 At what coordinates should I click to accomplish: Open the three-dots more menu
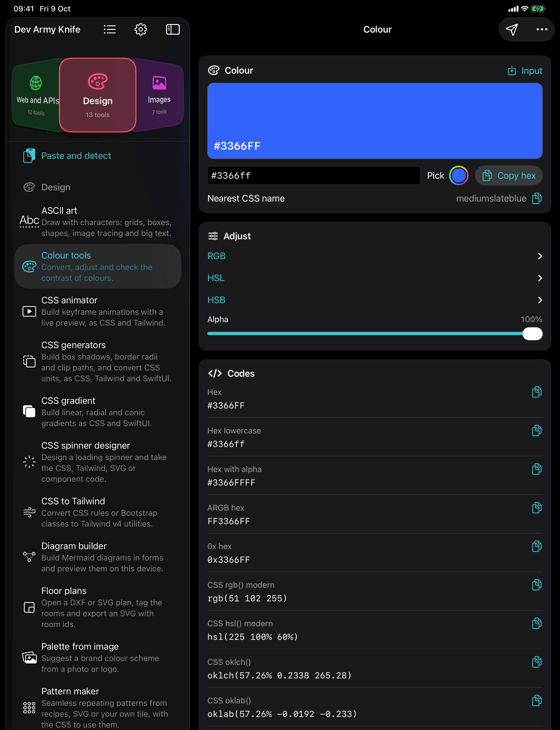542,29
